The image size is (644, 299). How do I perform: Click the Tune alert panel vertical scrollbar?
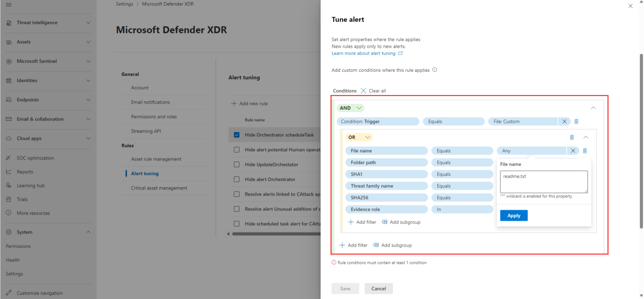tap(641, 141)
